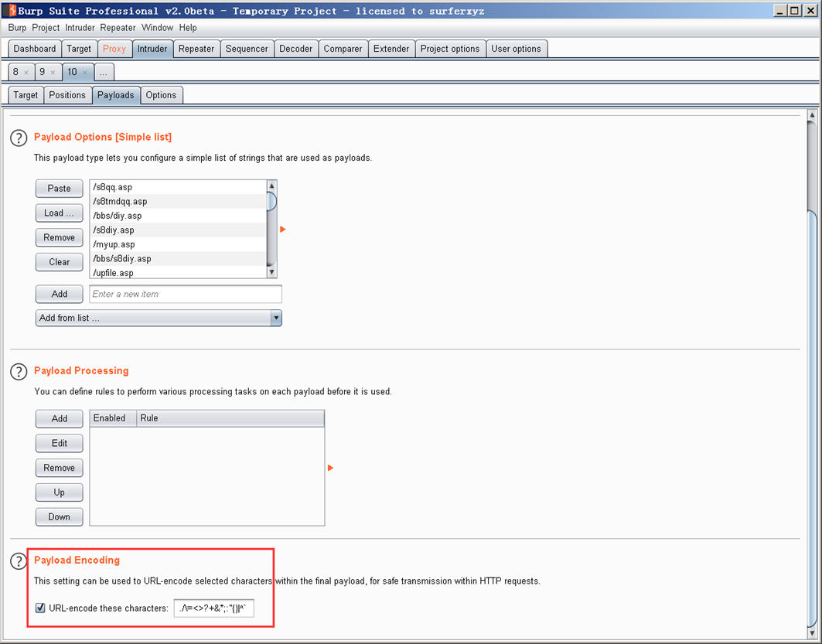The image size is (822, 644).
Task: Click Load ... button
Action: [60, 213]
